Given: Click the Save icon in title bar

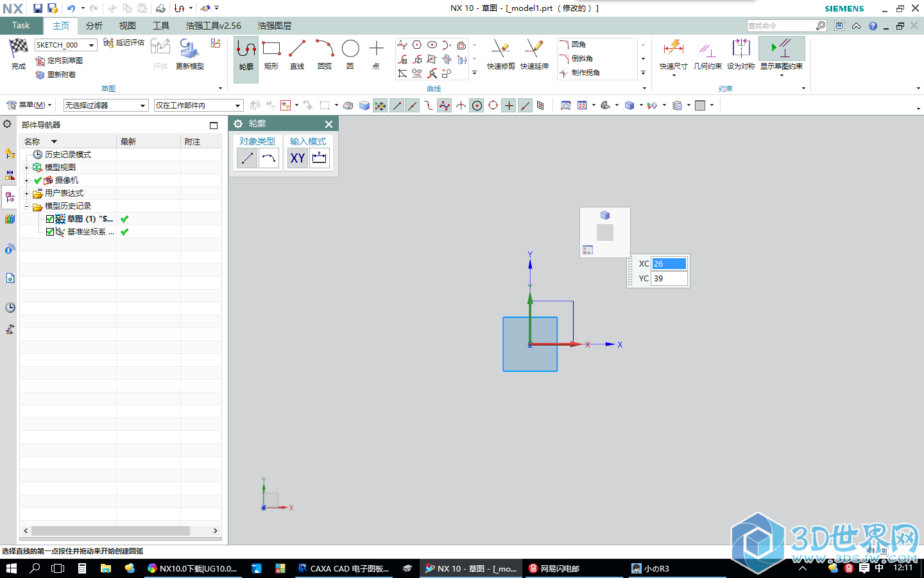Looking at the screenshot, I should [x=38, y=8].
